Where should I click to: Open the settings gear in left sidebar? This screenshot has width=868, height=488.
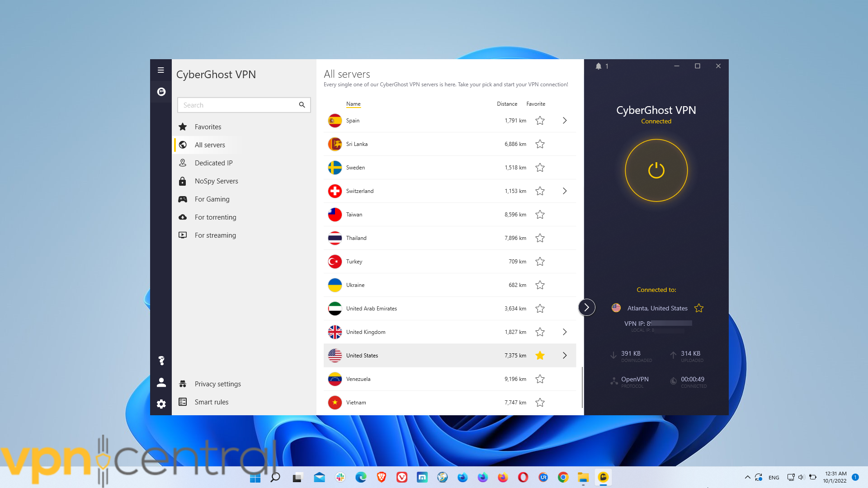[x=161, y=404]
